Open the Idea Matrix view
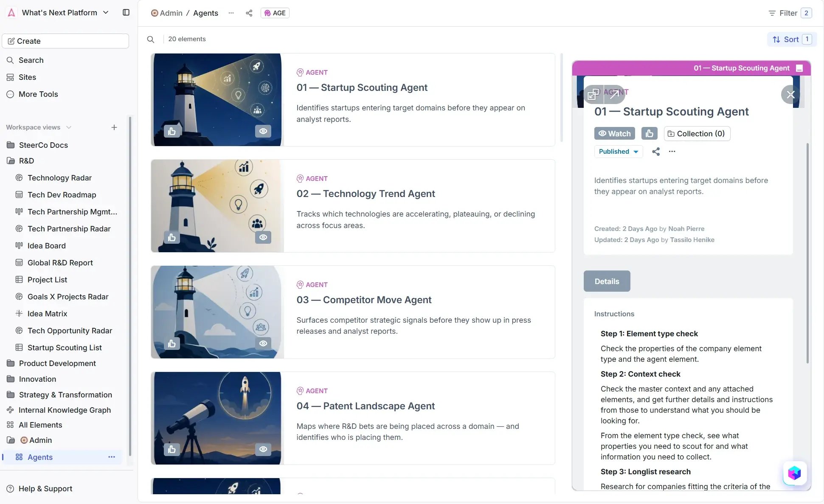The image size is (824, 504). tap(48, 313)
